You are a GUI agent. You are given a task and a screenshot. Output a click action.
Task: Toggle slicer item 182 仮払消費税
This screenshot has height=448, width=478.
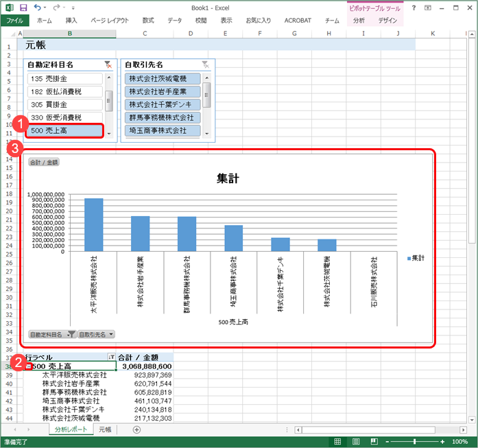coord(65,91)
